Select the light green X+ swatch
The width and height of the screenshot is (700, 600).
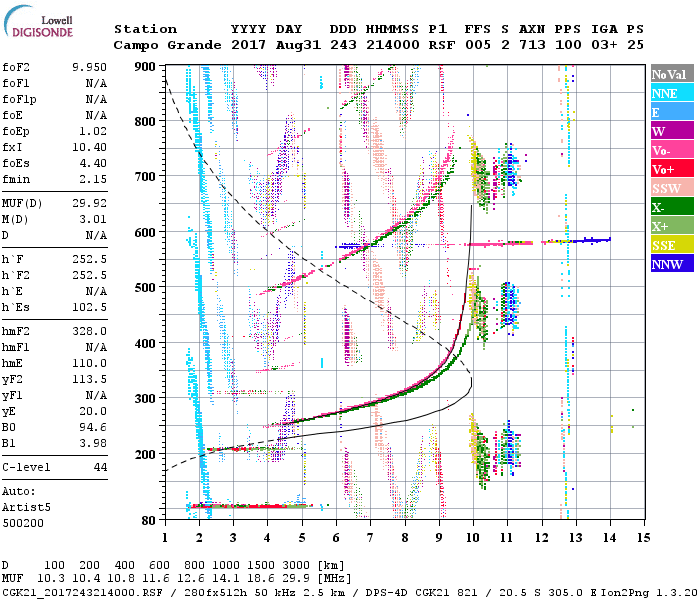coord(668,227)
